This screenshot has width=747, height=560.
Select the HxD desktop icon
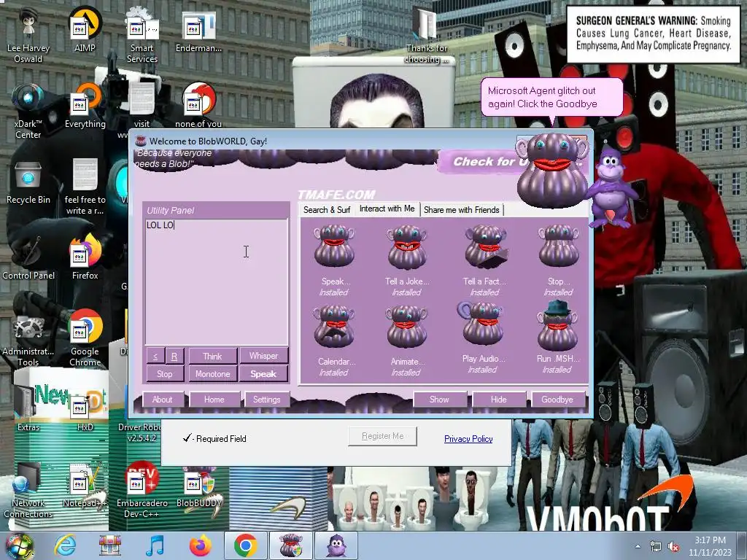[x=85, y=412]
